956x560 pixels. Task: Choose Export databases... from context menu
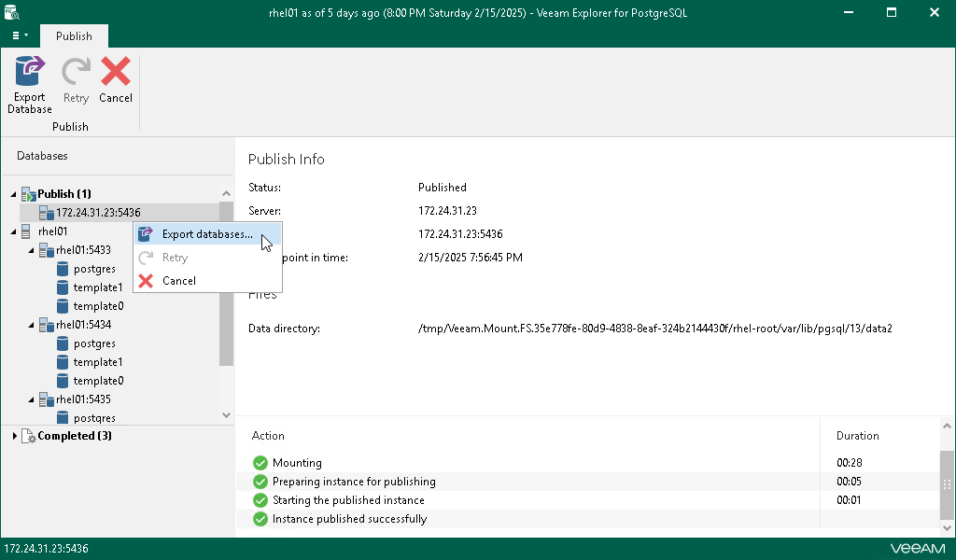[206, 234]
